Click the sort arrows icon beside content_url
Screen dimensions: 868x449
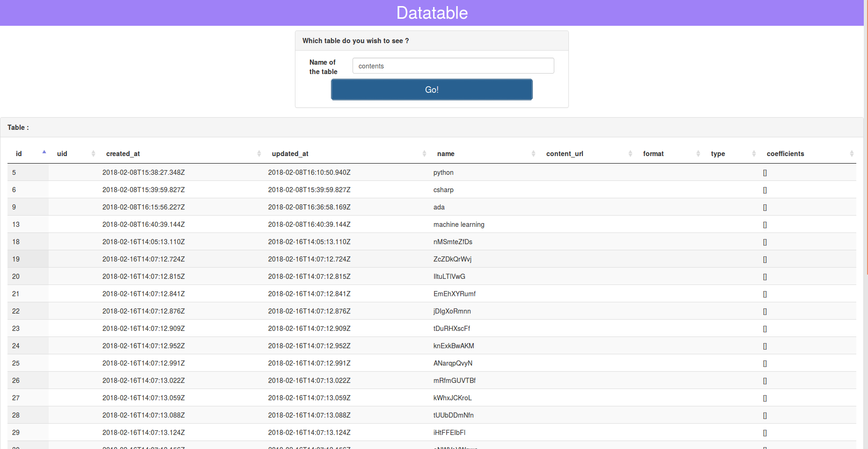point(630,154)
